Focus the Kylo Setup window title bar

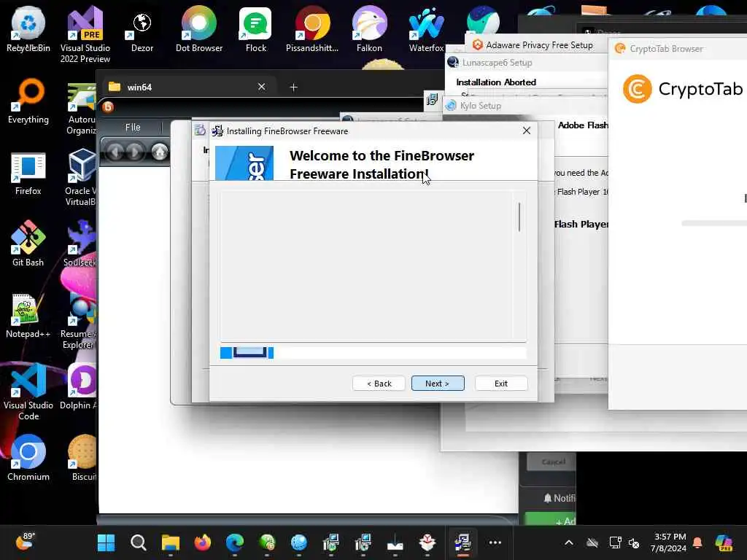[480, 105]
